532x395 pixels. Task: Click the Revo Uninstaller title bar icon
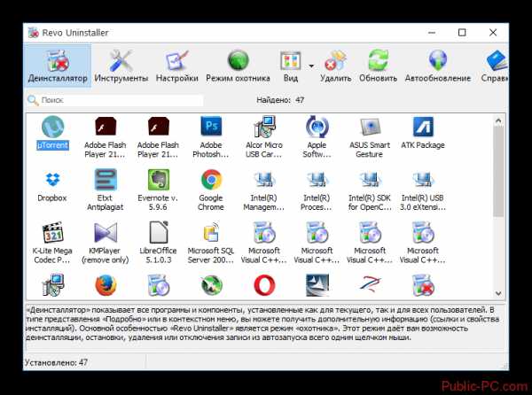click(x=33, y=33)
